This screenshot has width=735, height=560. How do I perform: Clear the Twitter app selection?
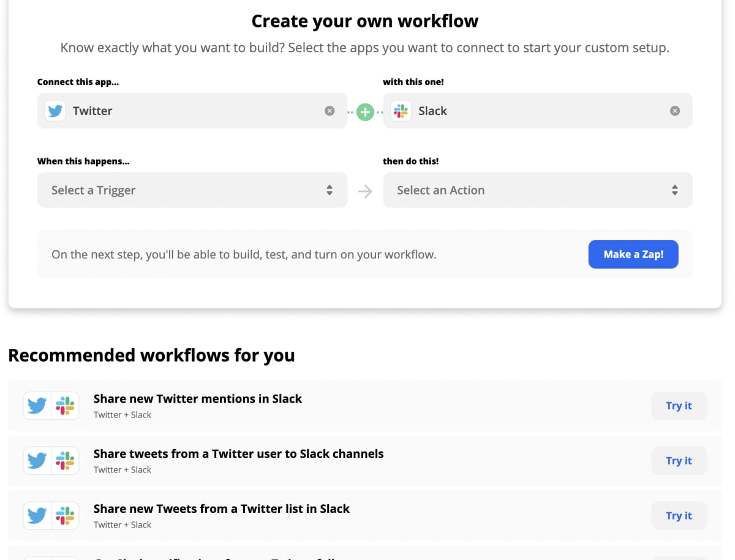(x=330, y=111)
